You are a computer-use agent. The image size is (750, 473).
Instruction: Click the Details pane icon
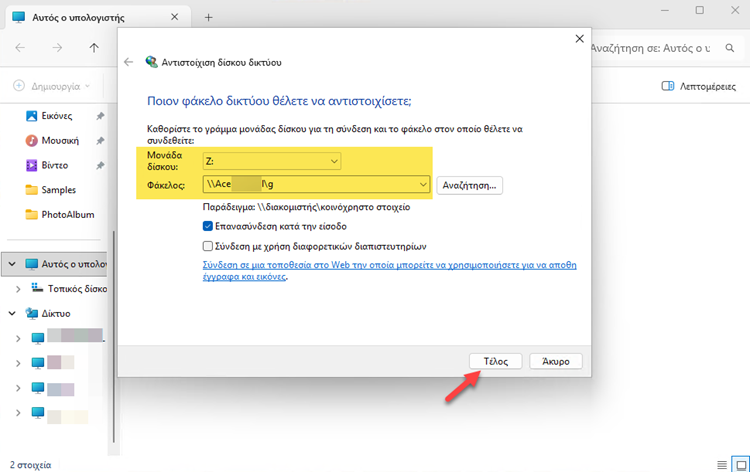point(669,87)
